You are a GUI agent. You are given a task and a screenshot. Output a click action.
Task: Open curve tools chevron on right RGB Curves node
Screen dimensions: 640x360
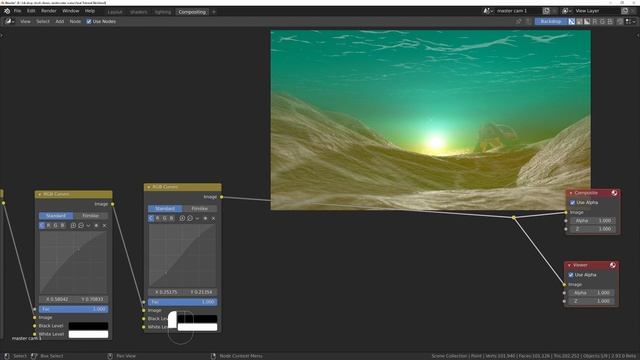coord(197,218)
